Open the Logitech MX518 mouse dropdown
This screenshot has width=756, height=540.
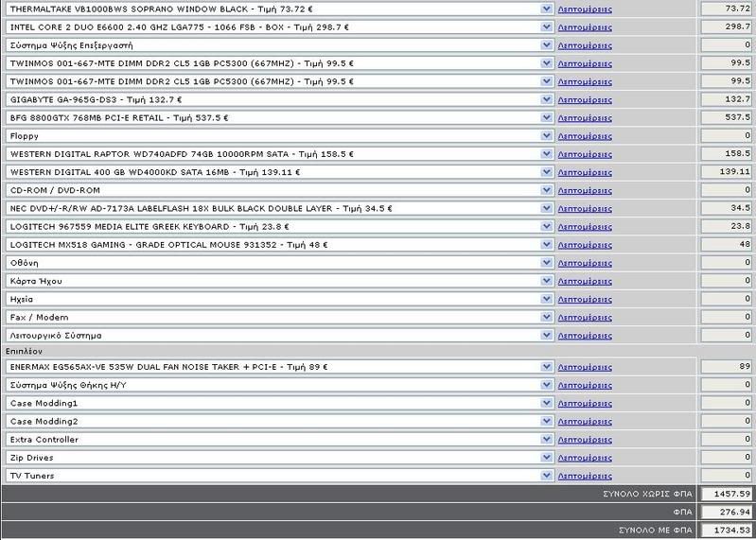(x=279, y=245)
